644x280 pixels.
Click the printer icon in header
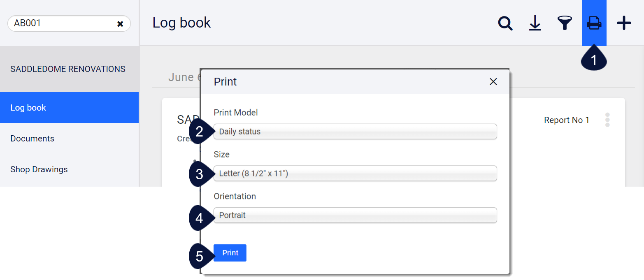594,23
